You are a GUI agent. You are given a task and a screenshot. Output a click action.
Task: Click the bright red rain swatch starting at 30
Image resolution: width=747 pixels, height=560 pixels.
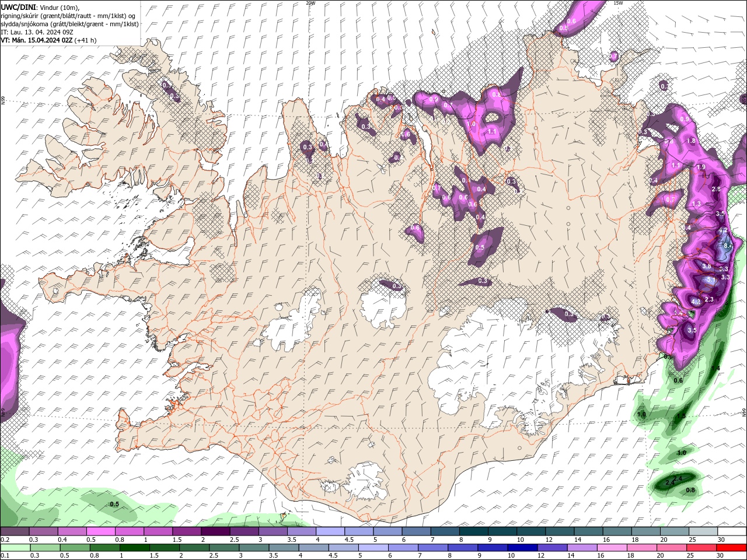(x=732, y=548)
